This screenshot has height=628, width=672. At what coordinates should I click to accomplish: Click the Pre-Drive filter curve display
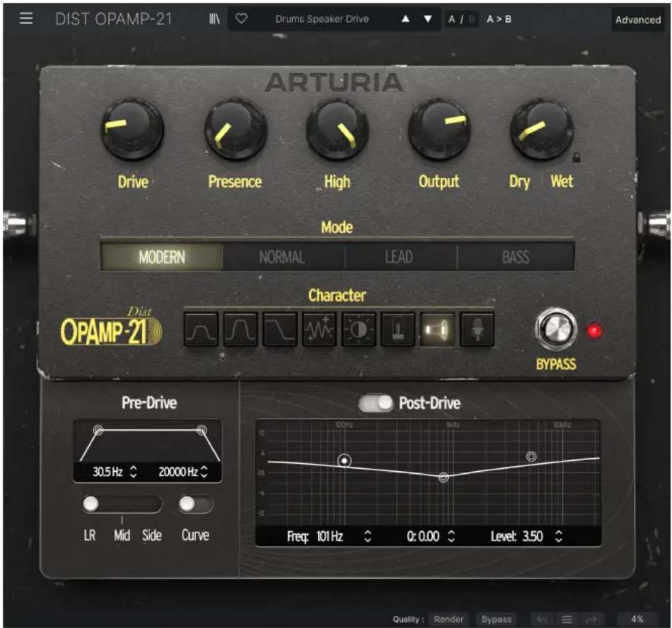coord(147,442)
